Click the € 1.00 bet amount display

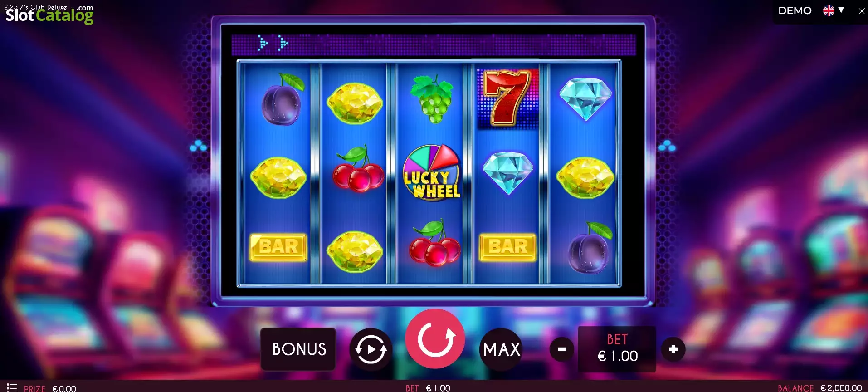point(617,356)
